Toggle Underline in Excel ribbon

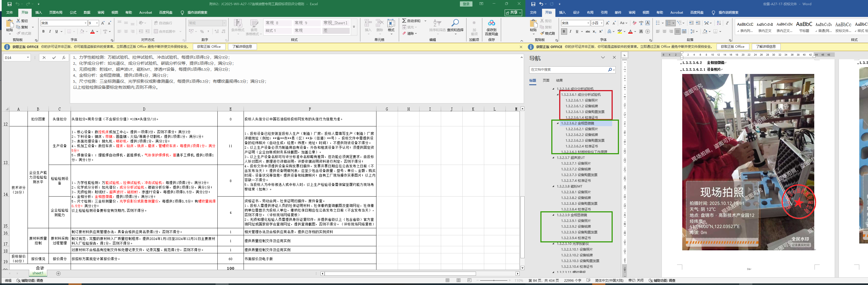[x=56, y=31]
